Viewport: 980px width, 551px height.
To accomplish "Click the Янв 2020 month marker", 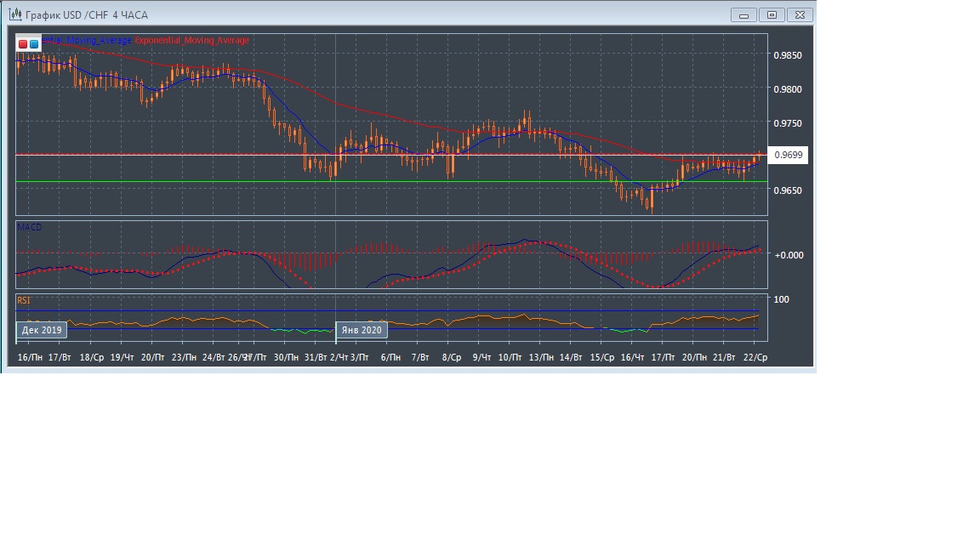I will (362, 330).
